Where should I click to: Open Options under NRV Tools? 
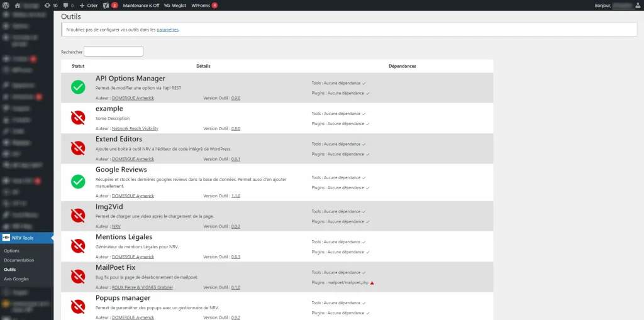[11, 251]
